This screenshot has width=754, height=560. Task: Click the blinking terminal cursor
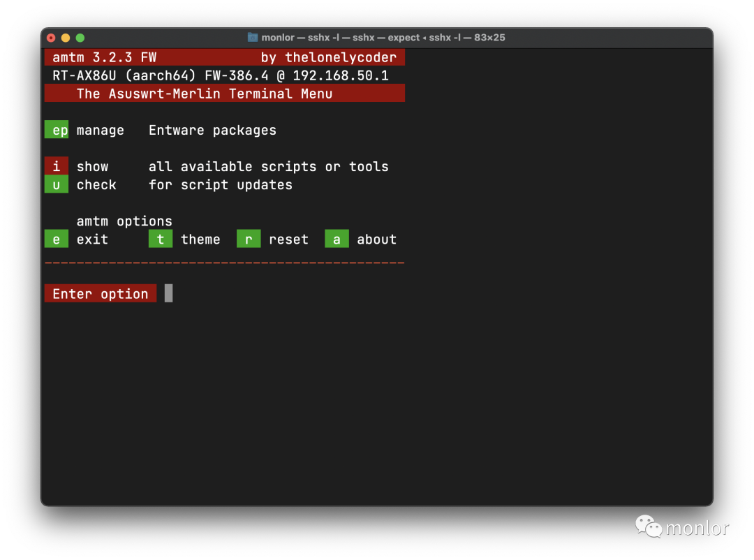168,293
